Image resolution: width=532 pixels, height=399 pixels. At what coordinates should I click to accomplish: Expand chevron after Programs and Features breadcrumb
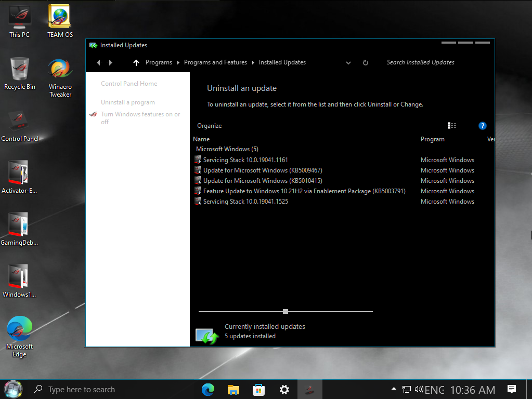(253, 62)
